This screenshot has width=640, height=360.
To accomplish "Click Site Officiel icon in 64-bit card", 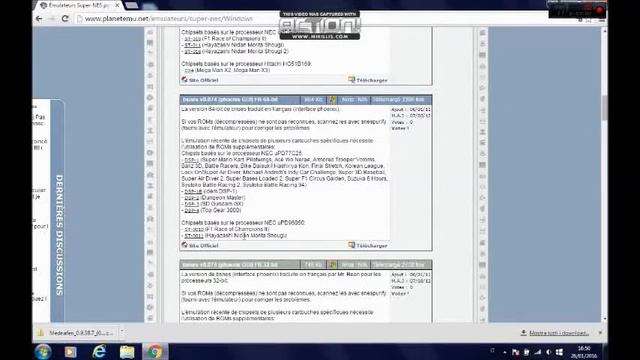I will [184, 245].
